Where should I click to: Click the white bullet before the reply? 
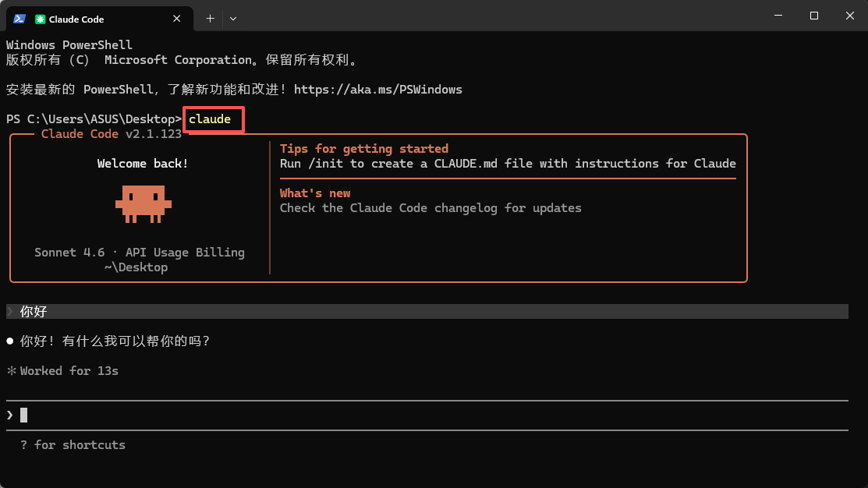pyautogui.click(x=10, y=341)
